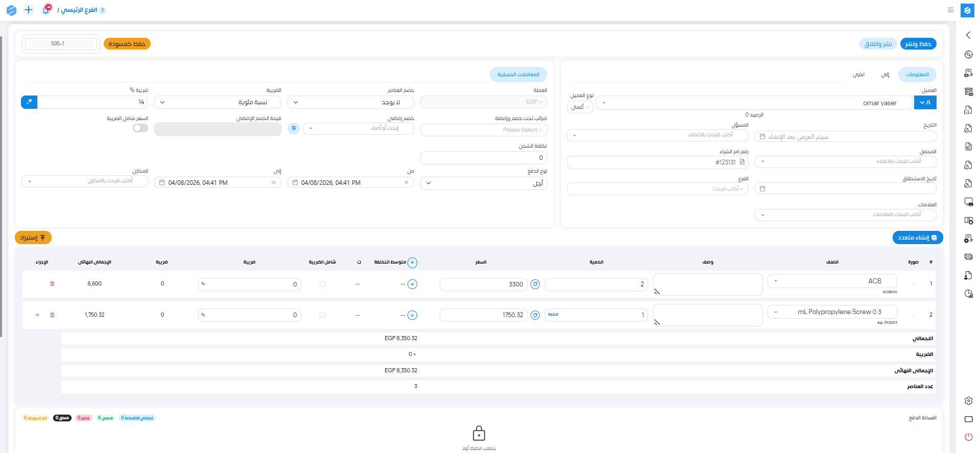Click the eyedropper icon beside tax percent
This screenshot has width=980, height=453.
29,102
